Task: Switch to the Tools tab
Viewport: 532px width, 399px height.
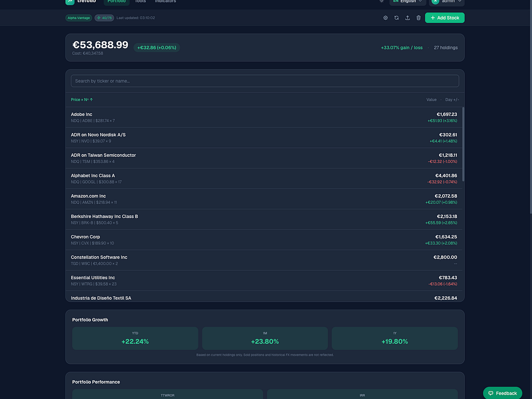Action: 140,2
